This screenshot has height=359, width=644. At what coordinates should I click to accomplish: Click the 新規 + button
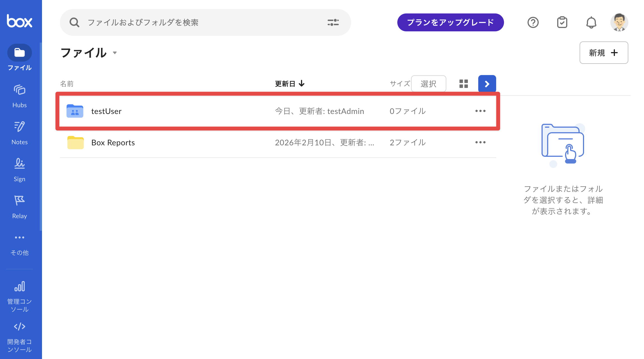604,53
